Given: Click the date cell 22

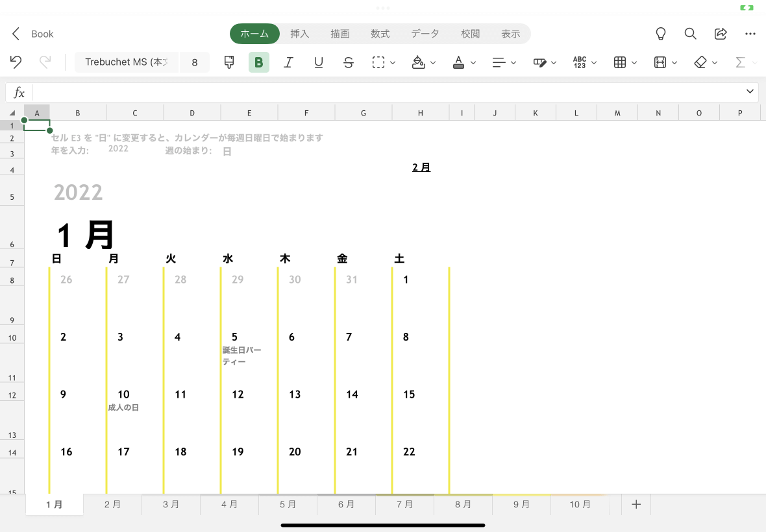Looking at the screenshot, I should 409,452.
